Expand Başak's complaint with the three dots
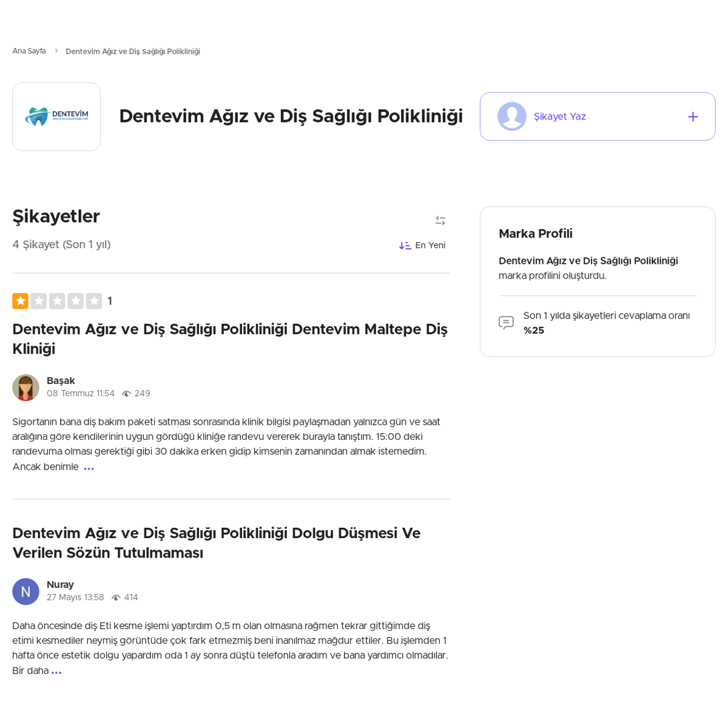Screen dimensions: 728x728 coord(89,468)
